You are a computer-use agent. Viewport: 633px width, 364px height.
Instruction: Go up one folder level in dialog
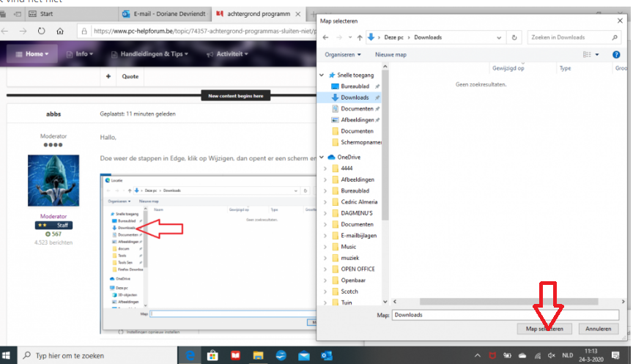(359, 37)
